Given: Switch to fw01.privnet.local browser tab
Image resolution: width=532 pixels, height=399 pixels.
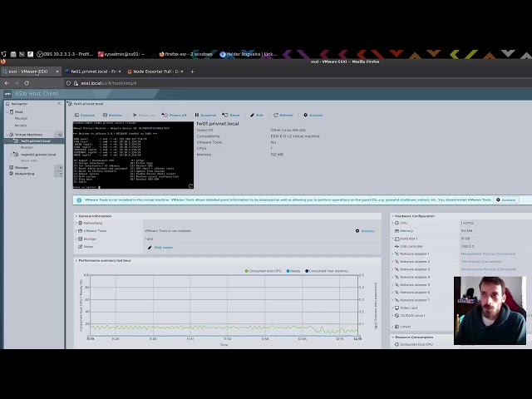Looking at the screenshot, I should point(92,71).
